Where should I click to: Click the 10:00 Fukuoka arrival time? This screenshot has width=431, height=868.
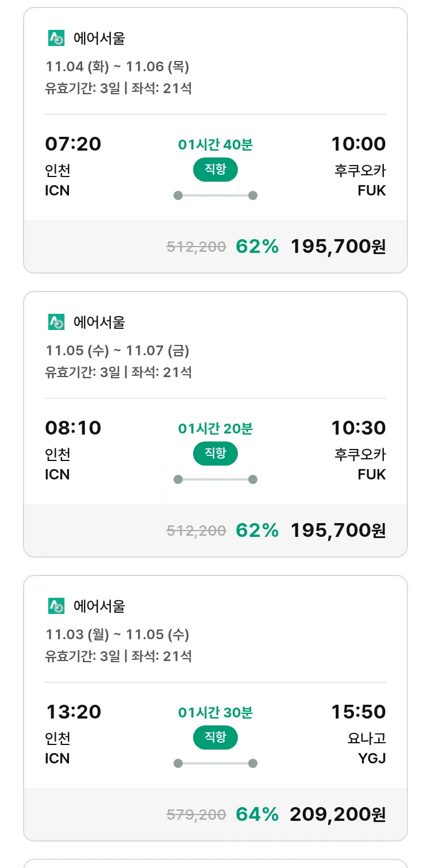pyautogui.click(x=358, y=144)
